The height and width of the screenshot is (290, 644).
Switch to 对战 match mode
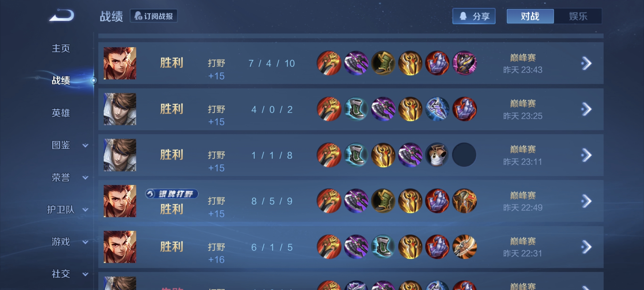coord(530,16)
